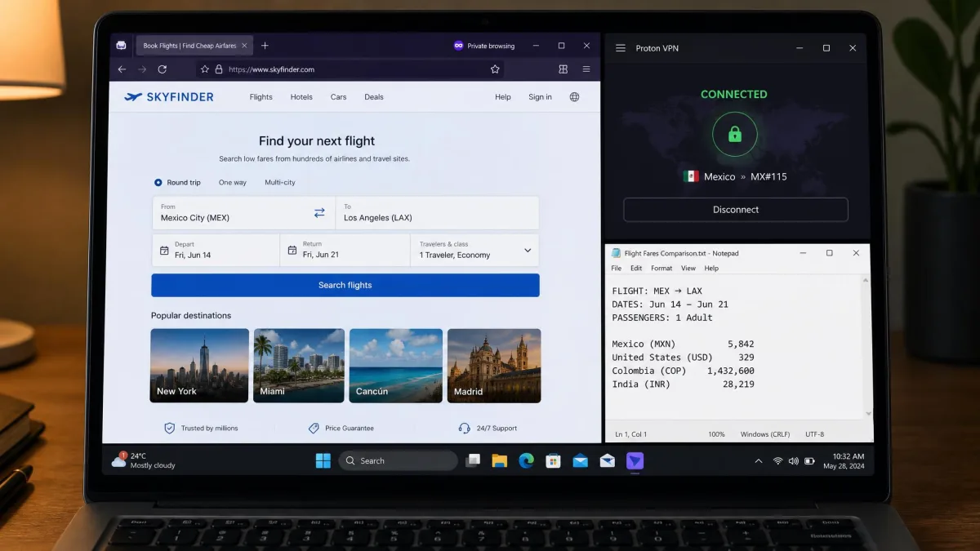Click 'Colombia (COP) 1,432,600' line in Notepad
Viewport: 980px width, 551px height.
pos(683,371)
